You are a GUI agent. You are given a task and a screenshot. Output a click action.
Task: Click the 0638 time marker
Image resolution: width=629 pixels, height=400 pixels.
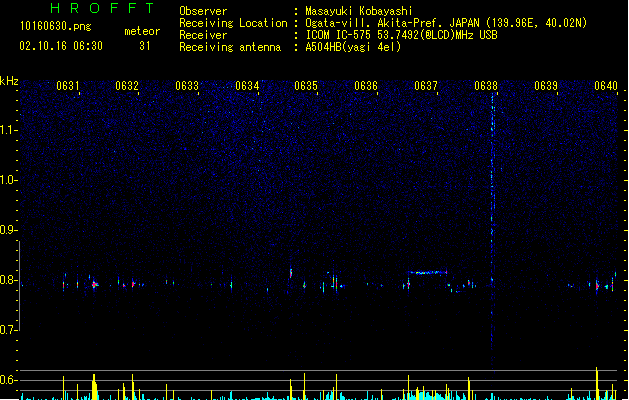[486, 86]
